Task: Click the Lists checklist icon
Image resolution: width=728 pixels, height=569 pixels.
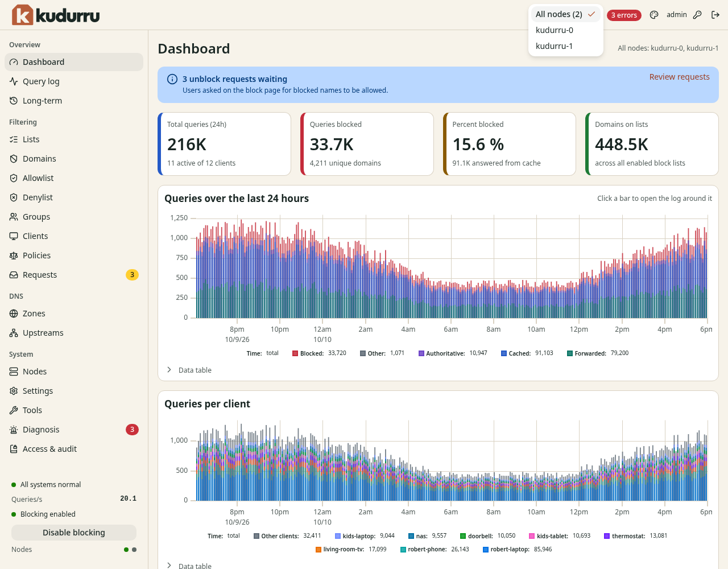Action: [x=14, y=139]
